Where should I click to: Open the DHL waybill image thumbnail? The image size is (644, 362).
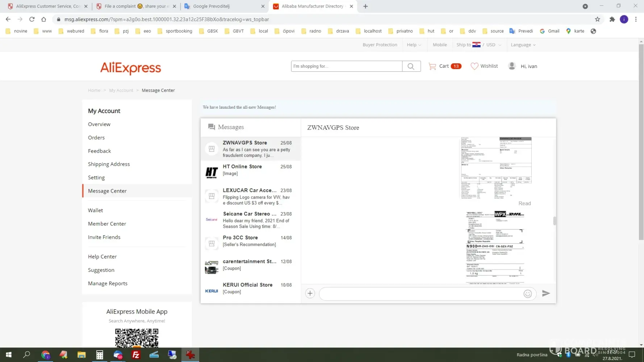point(495,247)
